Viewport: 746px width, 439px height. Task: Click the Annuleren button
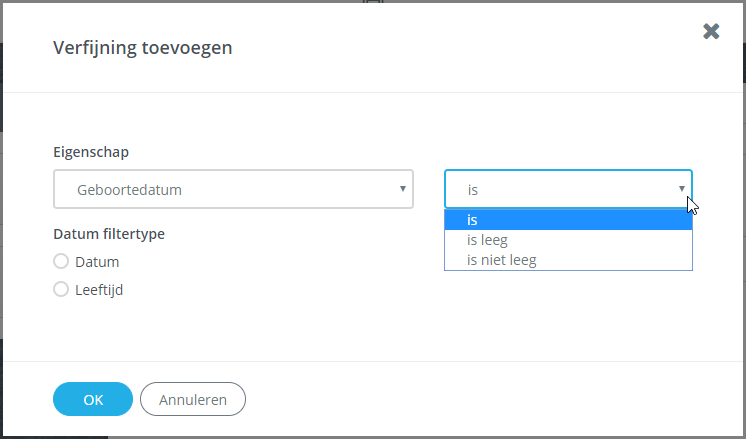point(193,399)
